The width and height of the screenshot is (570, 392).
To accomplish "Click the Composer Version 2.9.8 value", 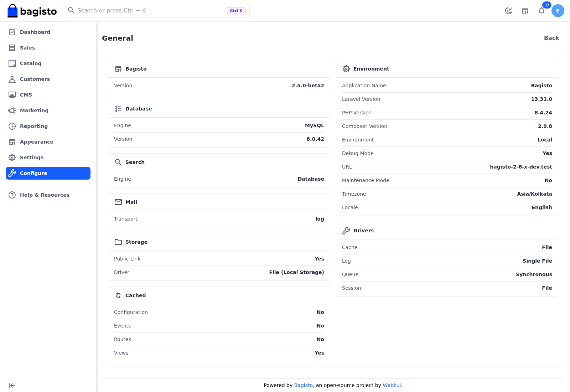I will tap(545, 126).
